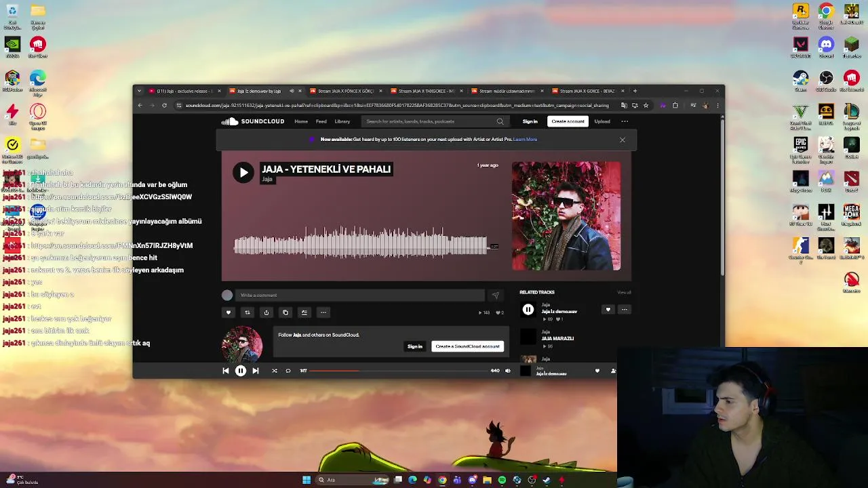Open the Library menu item

(x=342, y=121)
